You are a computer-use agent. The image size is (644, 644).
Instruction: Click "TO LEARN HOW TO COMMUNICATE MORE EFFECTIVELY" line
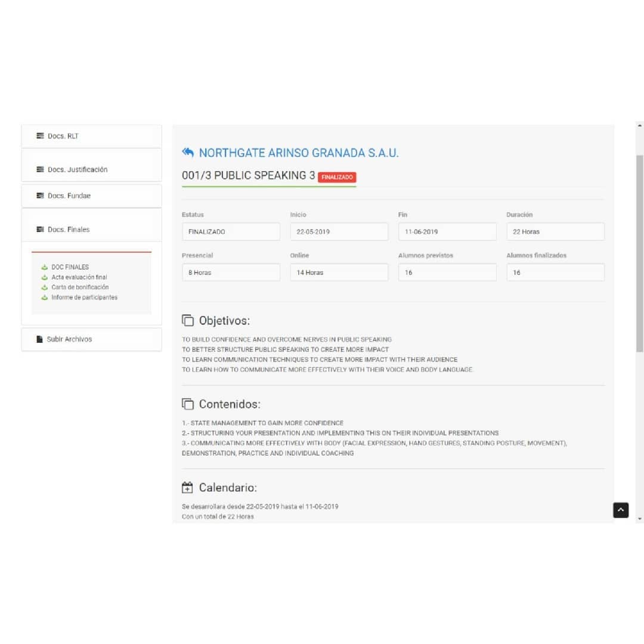click(x=327, y=370)
